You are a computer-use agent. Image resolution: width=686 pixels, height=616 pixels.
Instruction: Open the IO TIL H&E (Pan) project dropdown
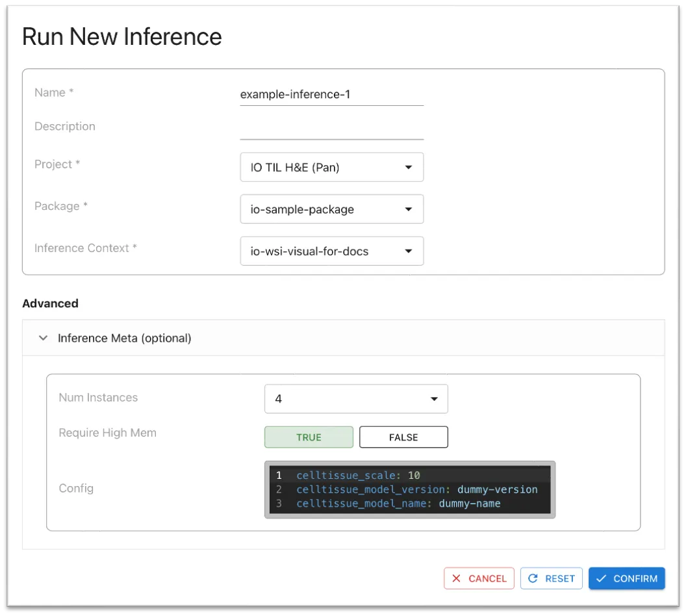coord(325,168)
